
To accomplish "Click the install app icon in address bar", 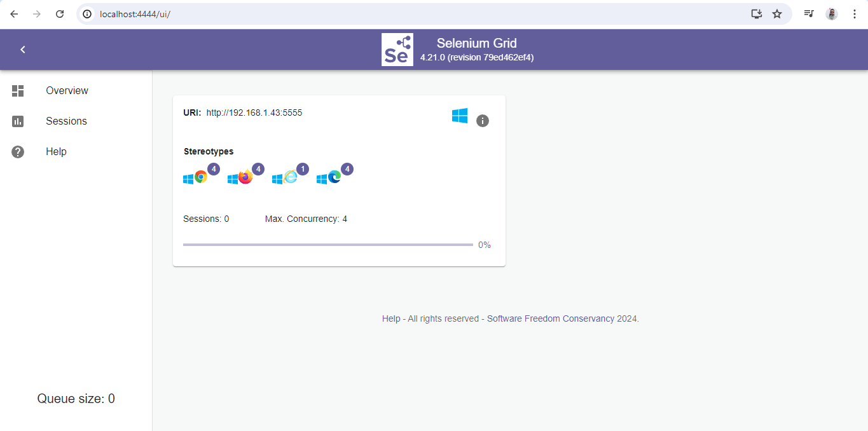I will tap(756, 14).
